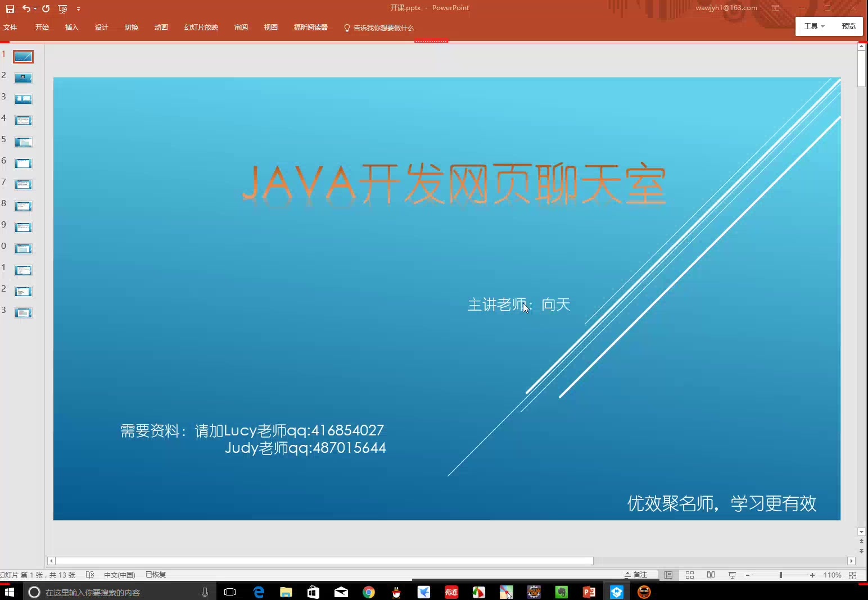Click the 告诉我你想要做什么 search box
Viewport: 868px width, 600px height.
tap(379, 28)
